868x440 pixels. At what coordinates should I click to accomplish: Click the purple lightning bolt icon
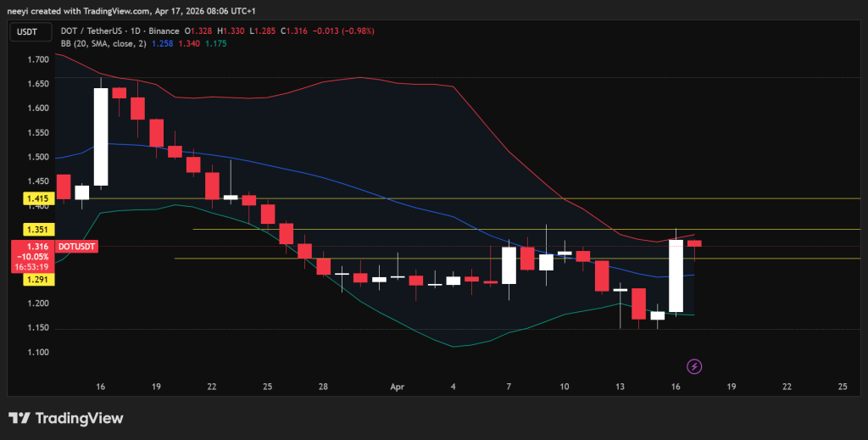point(695,366)
